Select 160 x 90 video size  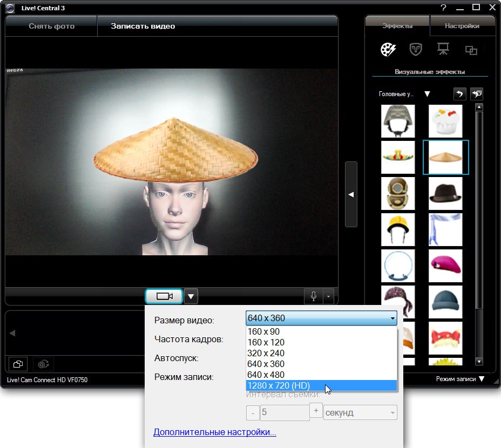[x=321, y=331]
